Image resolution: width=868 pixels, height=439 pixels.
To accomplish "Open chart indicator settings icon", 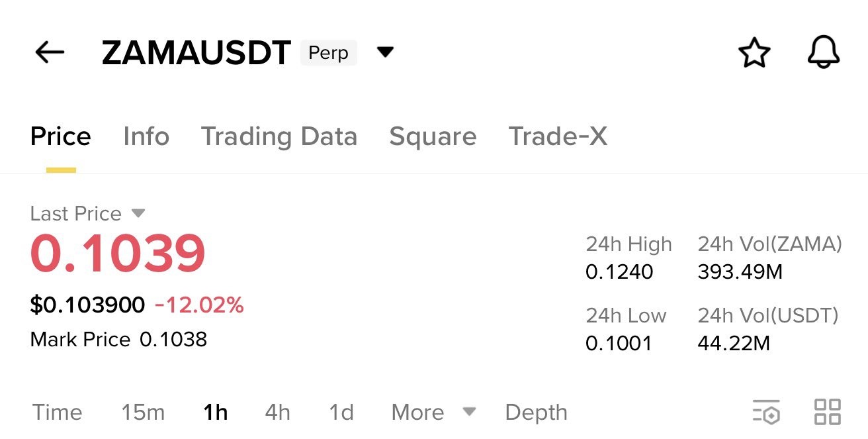I will click(766, 412).
